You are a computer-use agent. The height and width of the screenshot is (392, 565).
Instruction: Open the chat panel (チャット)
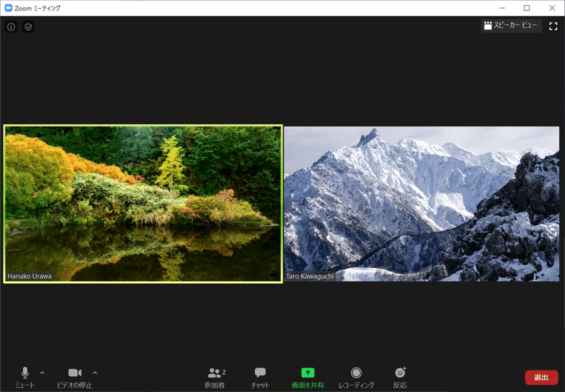pyautogui.click(x=260, y=378)
